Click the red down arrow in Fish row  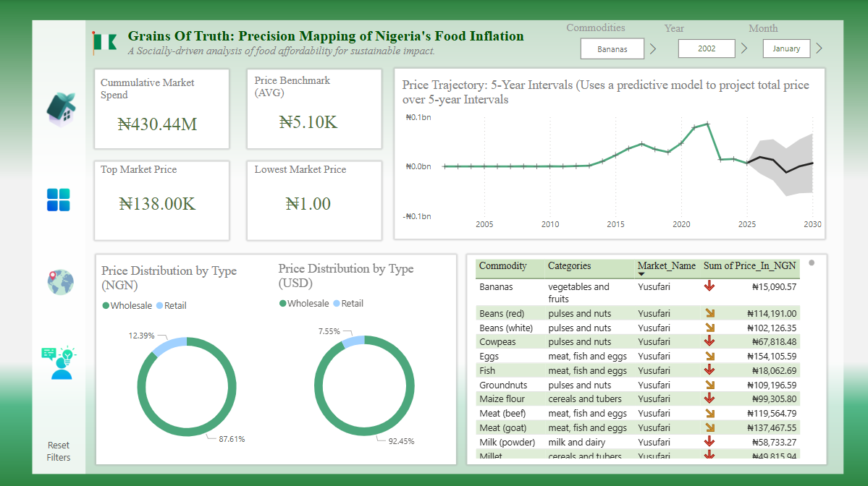click(x=709, y=370)
